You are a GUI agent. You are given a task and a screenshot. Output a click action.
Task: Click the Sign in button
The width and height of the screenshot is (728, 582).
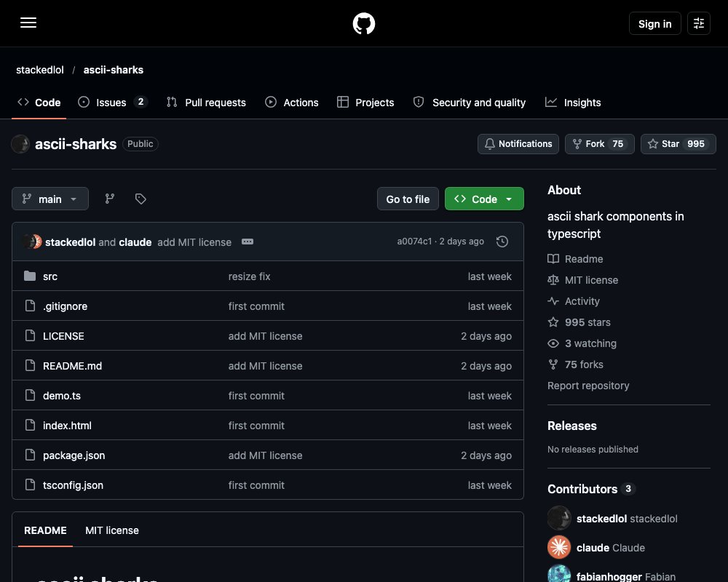click(654, 23)
